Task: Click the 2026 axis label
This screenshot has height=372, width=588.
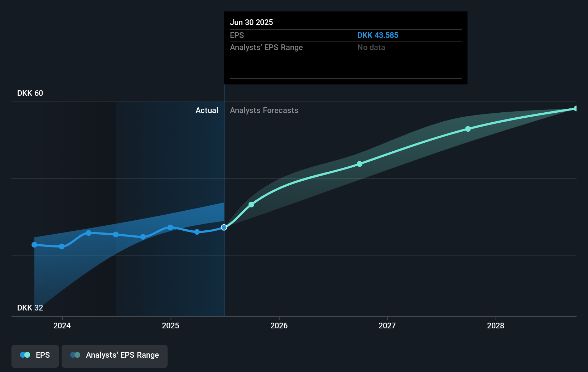Action: click(279, 326)
